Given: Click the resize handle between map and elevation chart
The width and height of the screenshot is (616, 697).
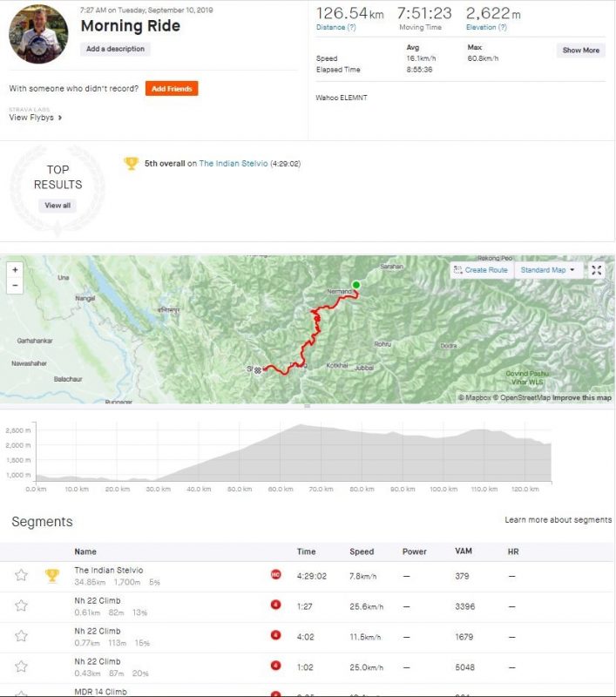Looking at the screenshot, I should (308, 406).
